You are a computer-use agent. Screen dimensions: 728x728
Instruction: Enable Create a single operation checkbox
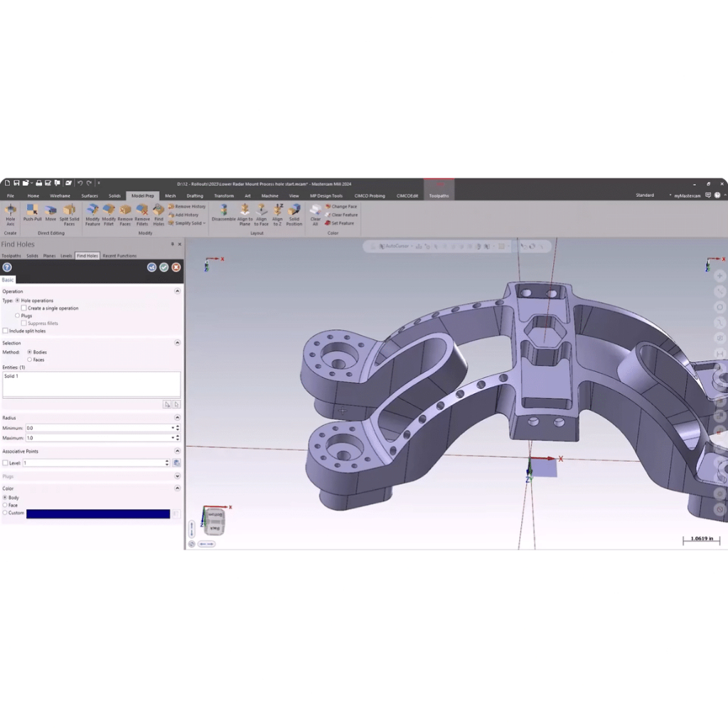coord(24,309)
